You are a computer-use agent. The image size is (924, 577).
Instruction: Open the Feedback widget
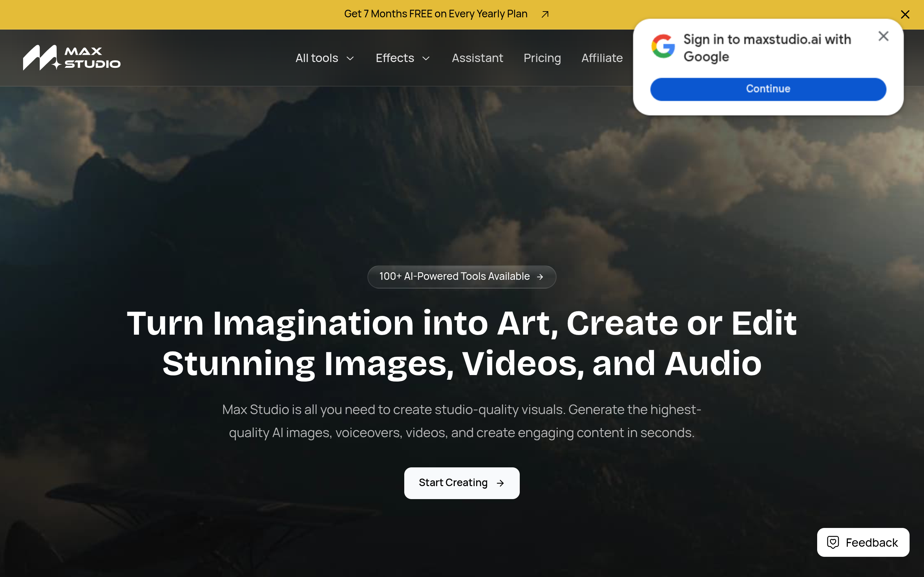[x=863, y=542]
